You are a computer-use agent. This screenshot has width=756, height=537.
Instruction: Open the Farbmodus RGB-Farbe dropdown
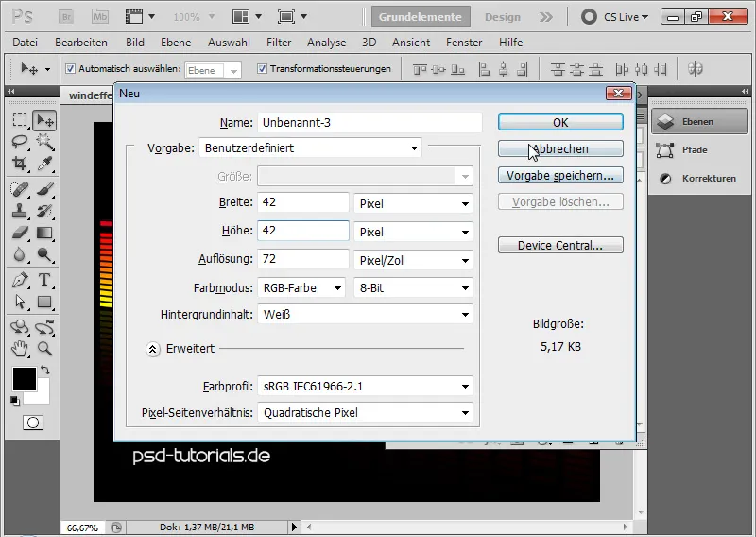(301, 288)
